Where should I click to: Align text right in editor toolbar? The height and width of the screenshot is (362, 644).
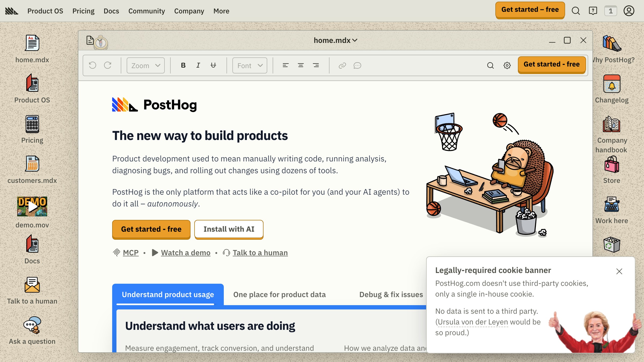pos(316,65)
